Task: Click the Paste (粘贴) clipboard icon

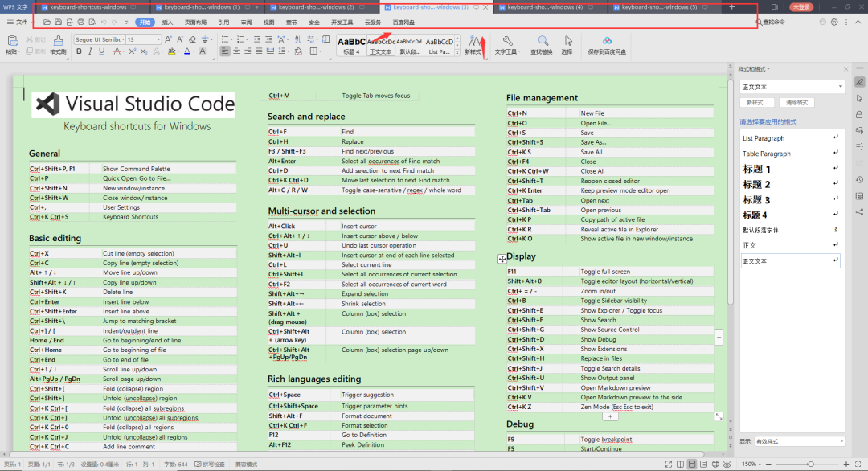Action: tap(12, 40)
